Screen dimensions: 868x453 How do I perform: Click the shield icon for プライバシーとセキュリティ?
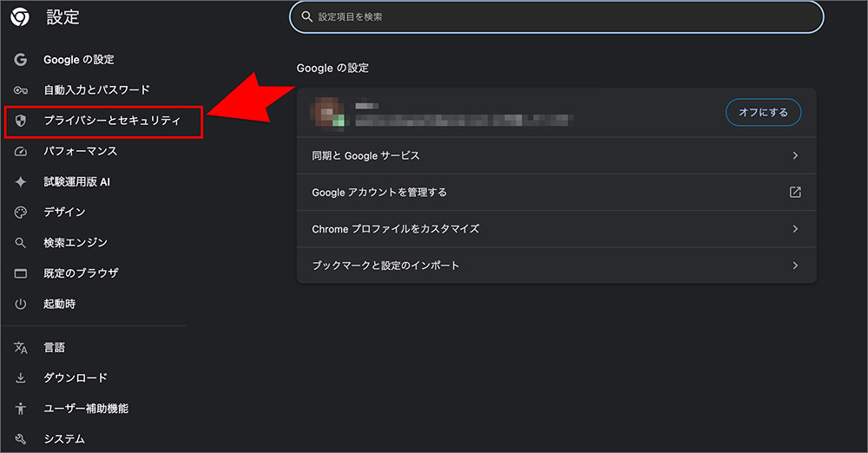(21, 121)
